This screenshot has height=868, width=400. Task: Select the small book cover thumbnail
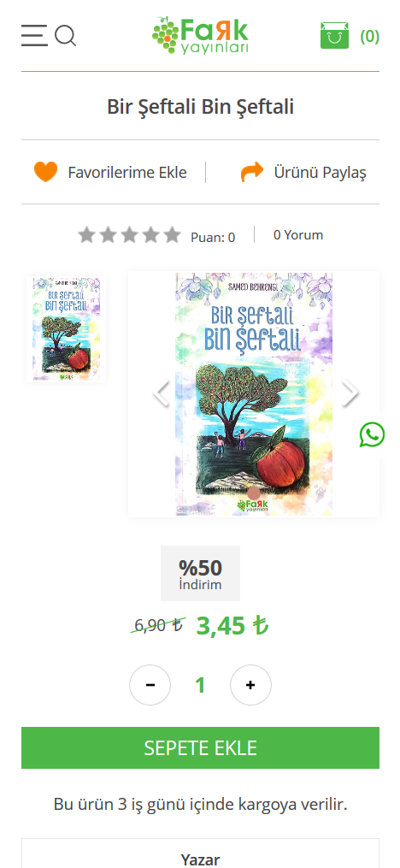[67, 329]
